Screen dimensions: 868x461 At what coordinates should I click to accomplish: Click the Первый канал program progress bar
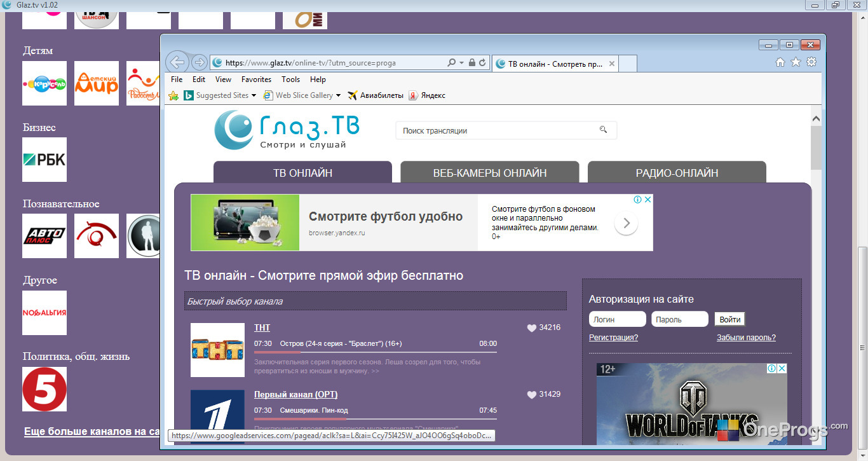click(376, 419)
